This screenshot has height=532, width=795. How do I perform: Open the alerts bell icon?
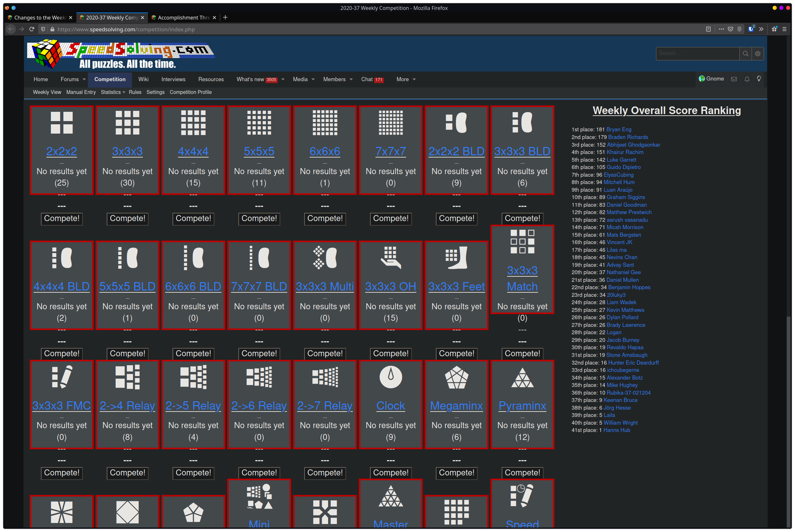point(747,79)
